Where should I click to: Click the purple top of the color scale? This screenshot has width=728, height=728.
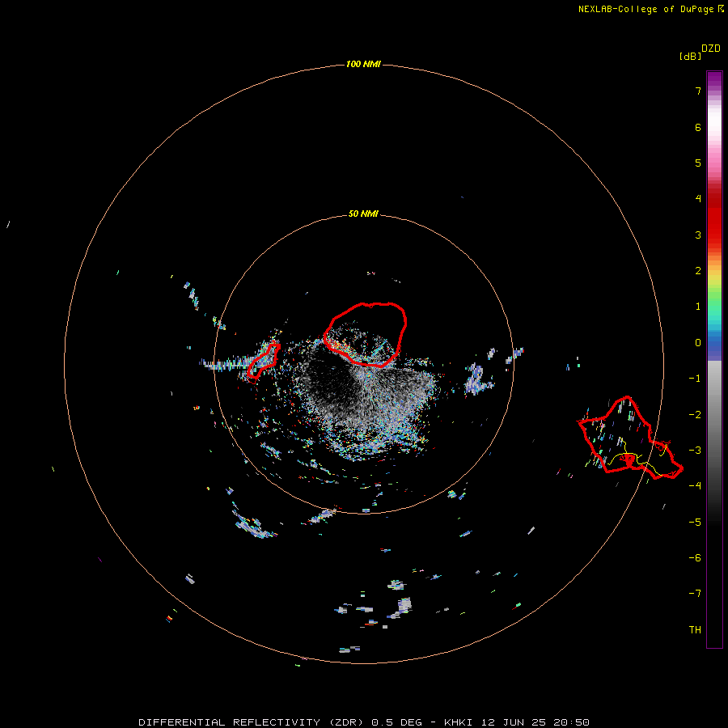click(714, 79)
